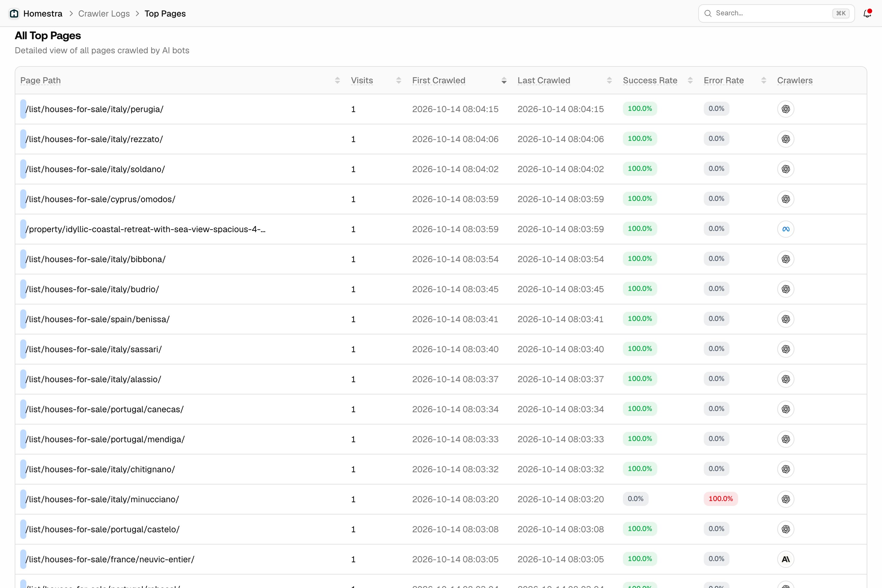Viewport: 882px width, 588px height.
Task: Click the OpenAI crawler icon in minucciano row
Action: click(x=786, y=499)
